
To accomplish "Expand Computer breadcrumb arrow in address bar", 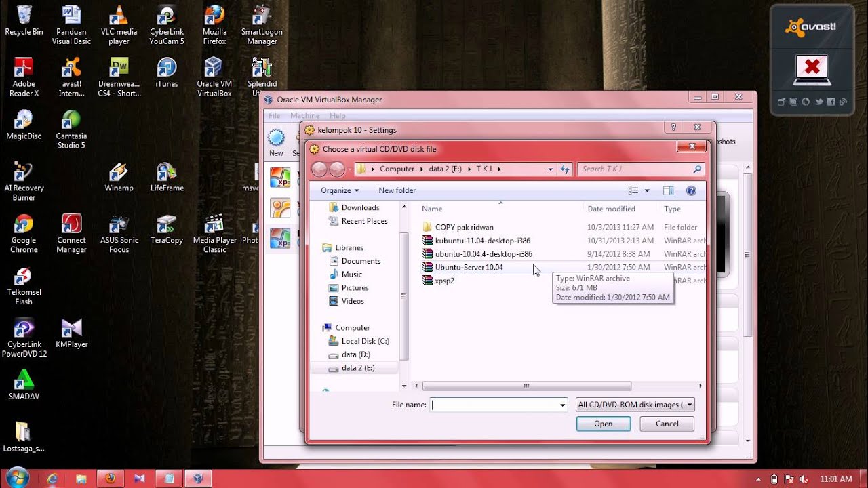I will pyautogui.click(x=422, y=169).
